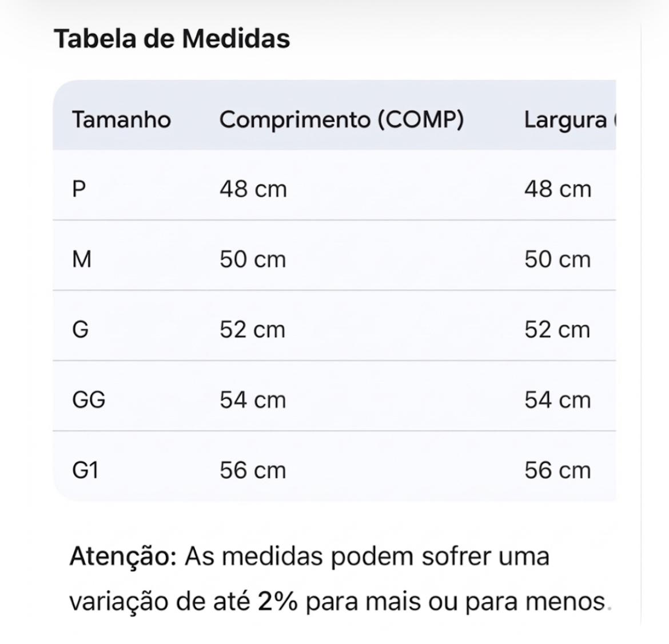Choose the size "G" row label

[81, 330]
